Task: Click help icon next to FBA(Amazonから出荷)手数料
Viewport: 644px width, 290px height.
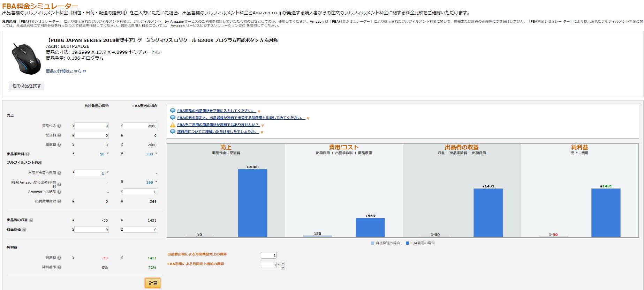Action: (x=59, y=184)
